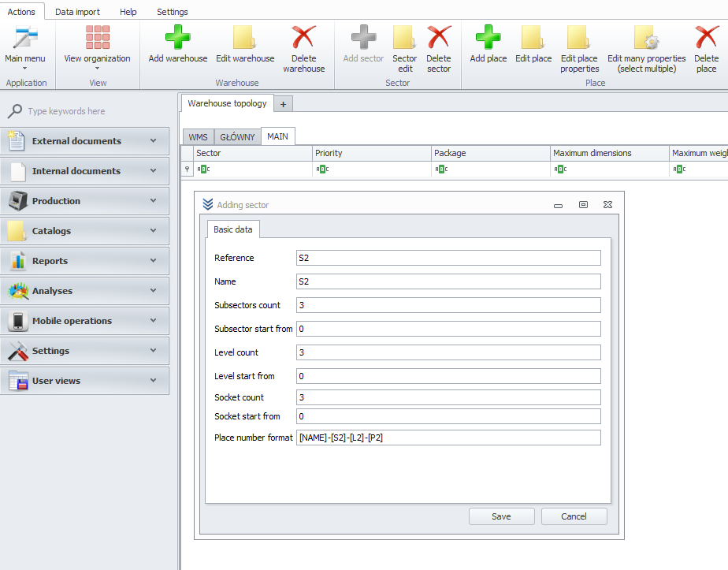Click Edit place properties icon
Screen dimensions: 728x570
pyautogui.click(x=579, y=37)
